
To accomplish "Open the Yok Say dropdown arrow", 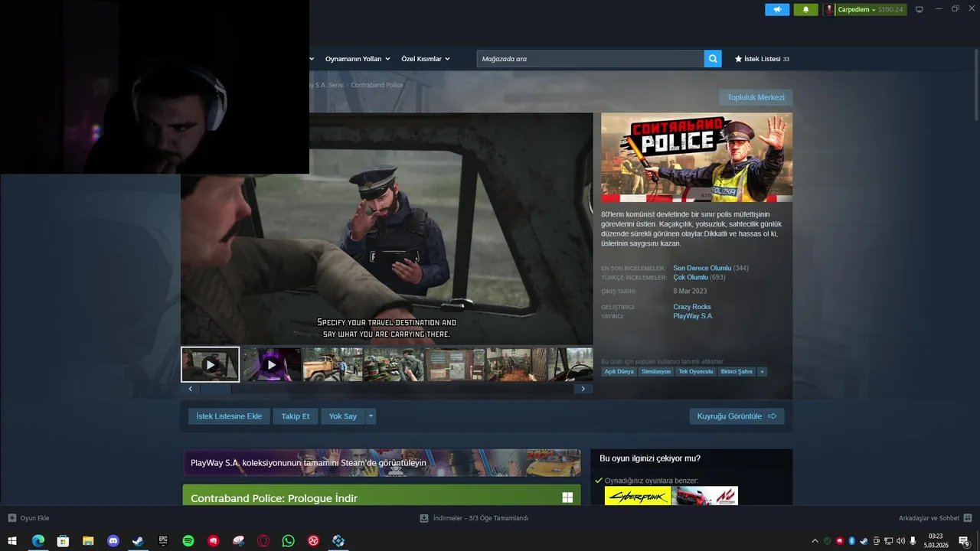I will tap(371, 416).
